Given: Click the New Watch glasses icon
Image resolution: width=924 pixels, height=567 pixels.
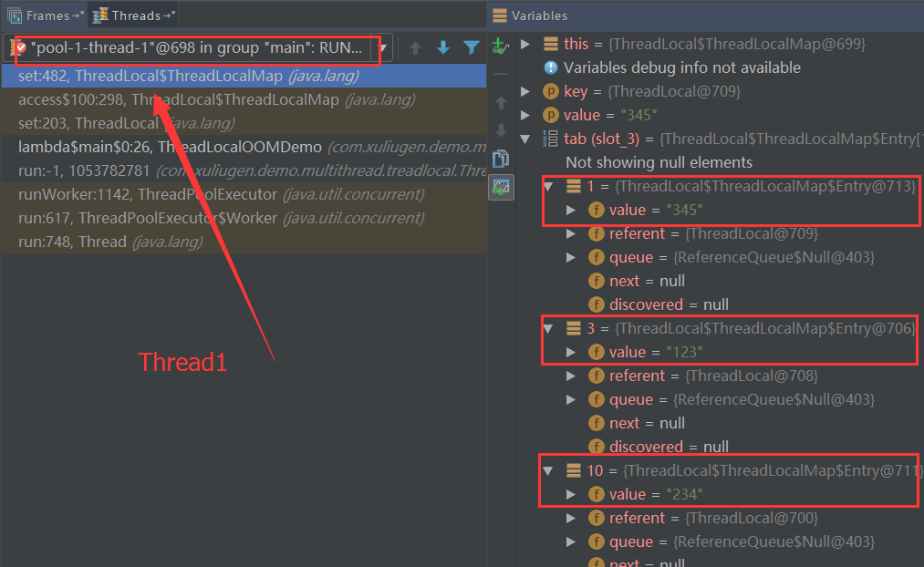Looking at the screenshot, I should [500, 45].
